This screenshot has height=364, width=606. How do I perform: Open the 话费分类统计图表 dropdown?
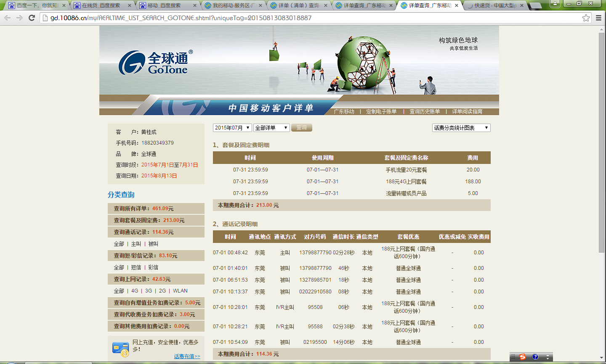[x=461, y=128]
